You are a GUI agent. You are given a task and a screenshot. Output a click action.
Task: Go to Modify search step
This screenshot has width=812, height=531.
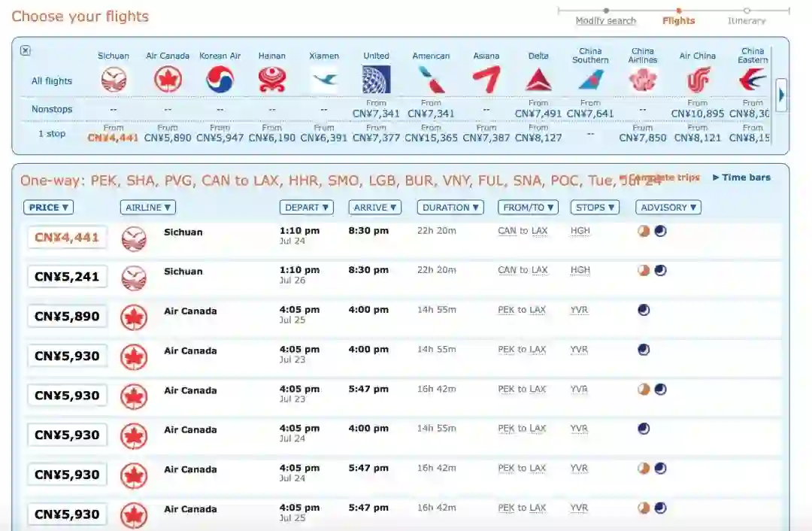(606, 21)
